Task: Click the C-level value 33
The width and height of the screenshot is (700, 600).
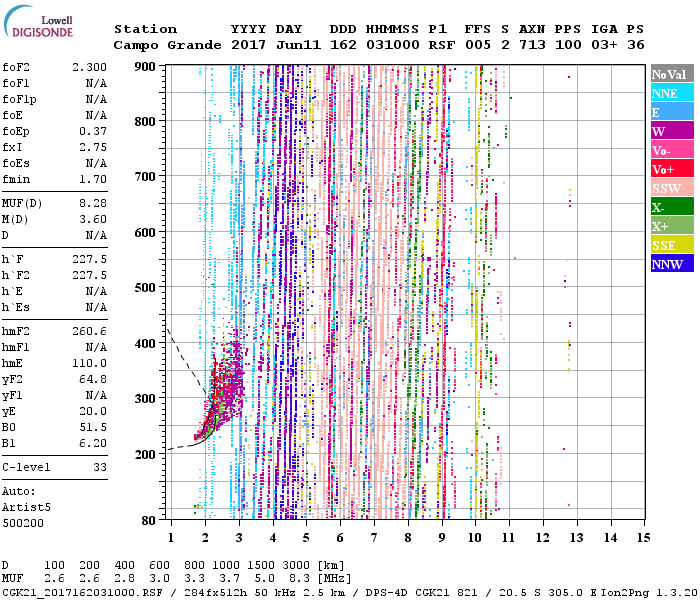Action: coord(99,467)
